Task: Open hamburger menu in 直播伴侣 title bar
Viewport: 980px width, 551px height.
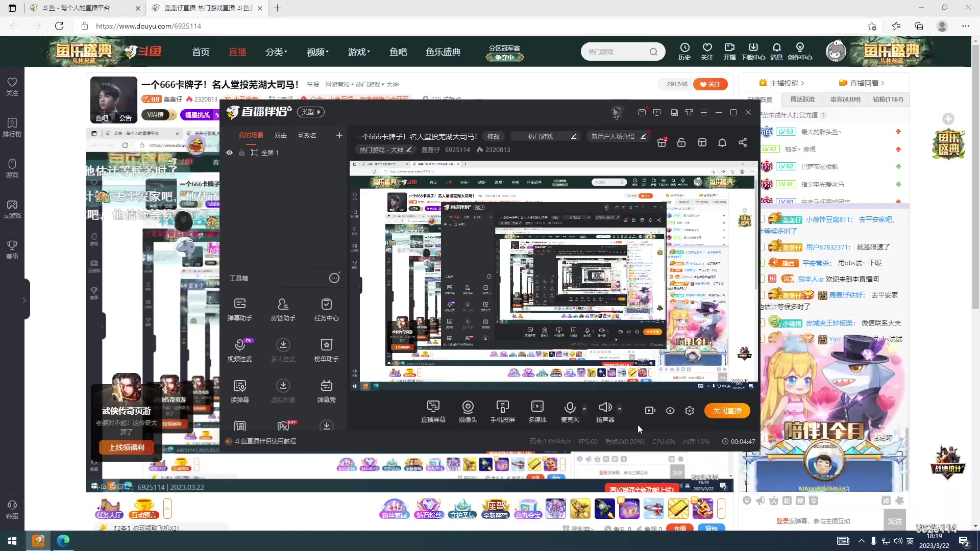Action: point(704,112)
